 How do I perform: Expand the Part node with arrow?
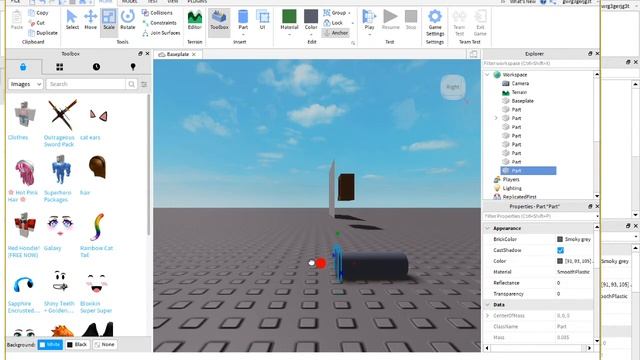coord(496,118)
